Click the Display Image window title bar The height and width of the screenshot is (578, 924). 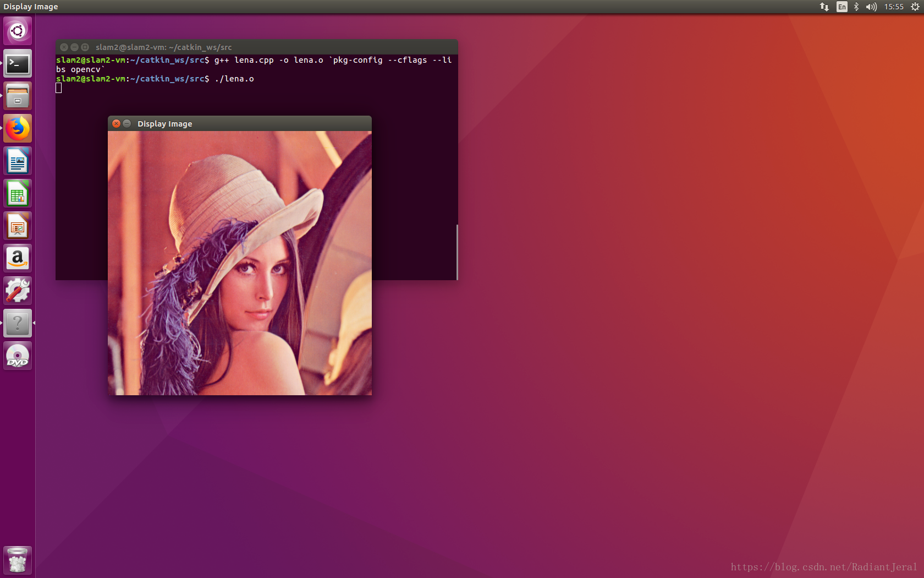coord(240,123)
